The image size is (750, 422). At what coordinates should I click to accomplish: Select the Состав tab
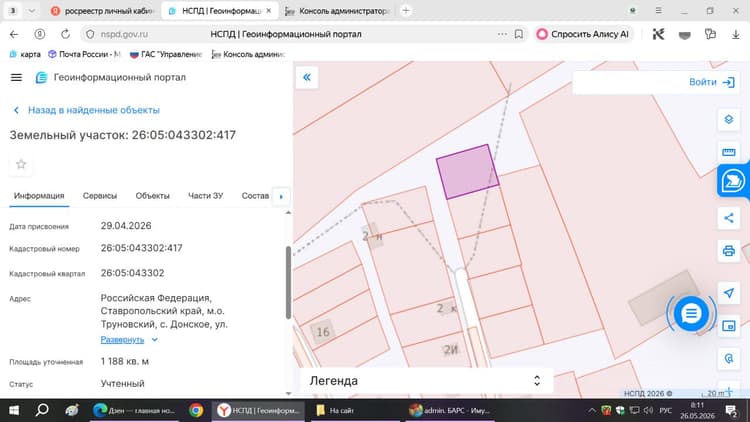click(x=255, y=196)
